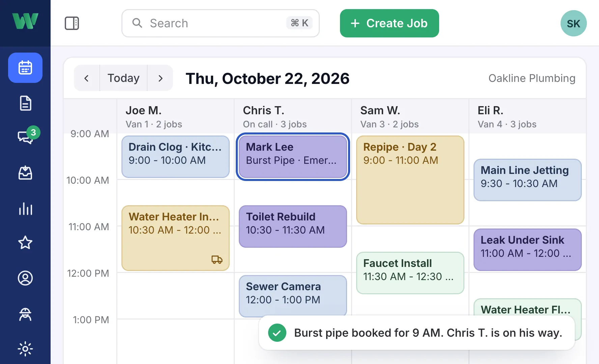Open the Sewer Camera job card
The image size is (599, 364).
293,296
